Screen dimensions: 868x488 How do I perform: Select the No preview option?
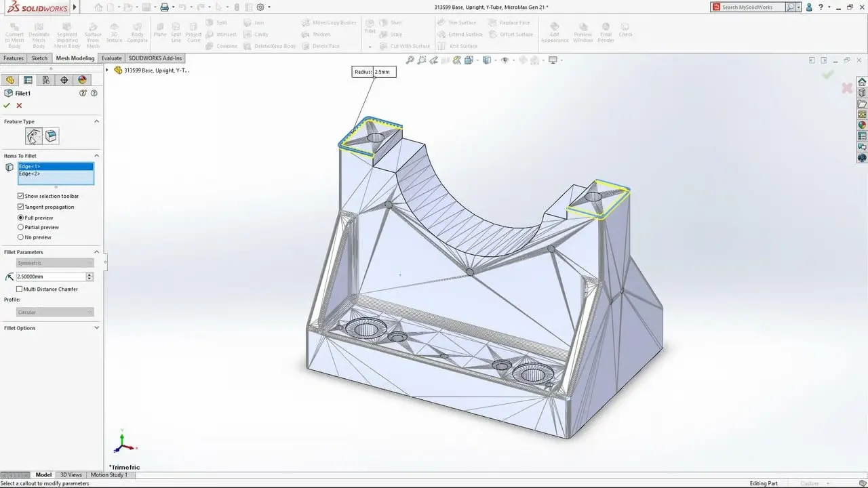coord(20,237)
